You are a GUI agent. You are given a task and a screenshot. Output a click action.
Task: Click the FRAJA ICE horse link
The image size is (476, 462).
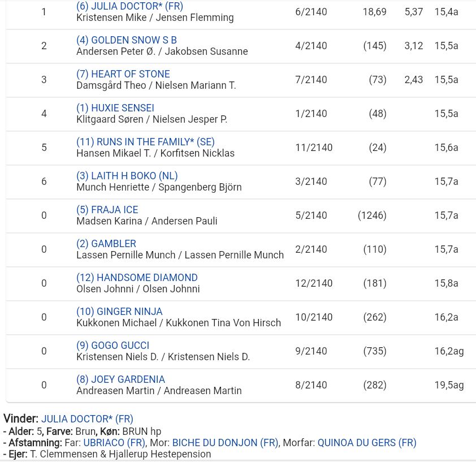[x=107, y=210]
